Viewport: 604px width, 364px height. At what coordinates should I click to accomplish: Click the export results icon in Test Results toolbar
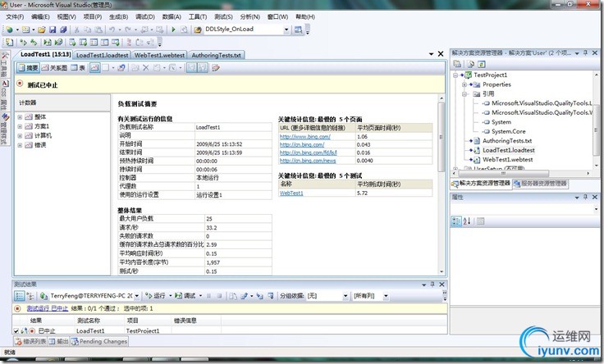[244, 296]
